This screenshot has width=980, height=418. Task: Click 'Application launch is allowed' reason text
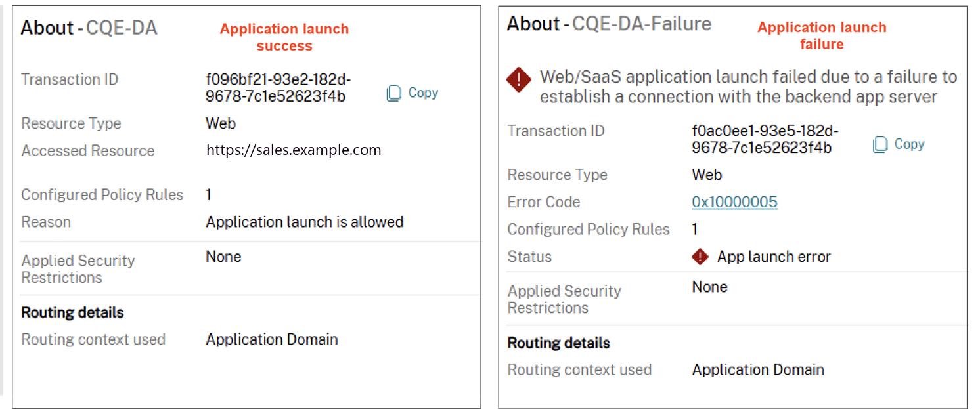click(x=305, y=222)
